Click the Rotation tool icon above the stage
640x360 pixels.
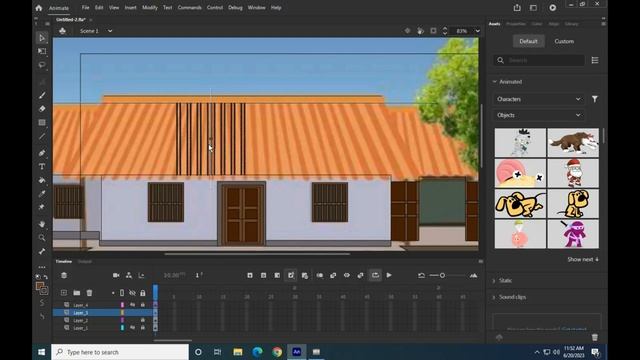click(420, 31)
